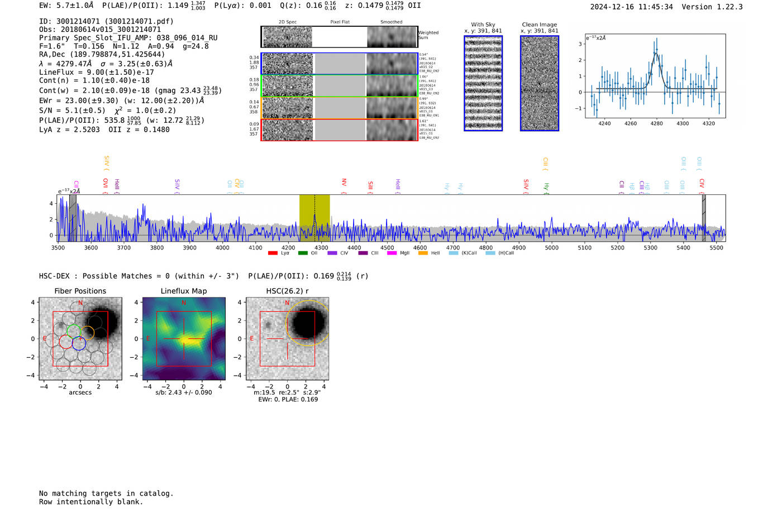Click the LyA z = 2.5203 line
Screen dimensions: 782x532
pyautogui.click(x=104, y=130)
